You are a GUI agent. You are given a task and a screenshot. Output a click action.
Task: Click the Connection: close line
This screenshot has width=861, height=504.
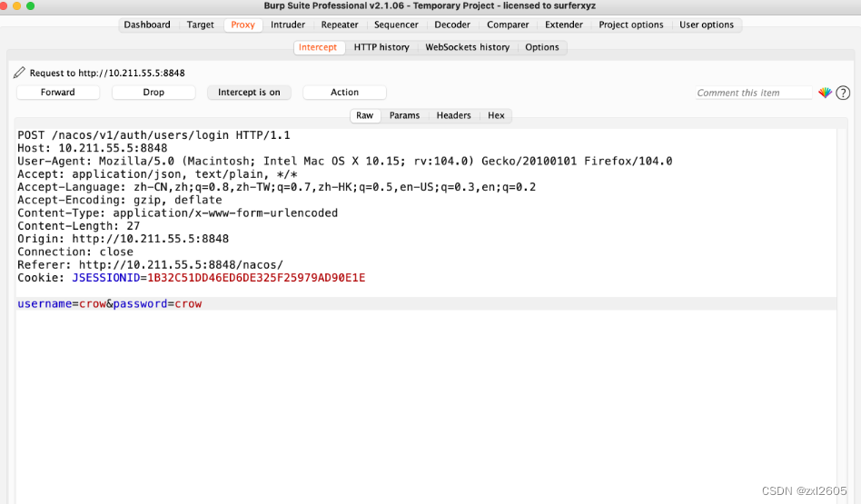[75, 252]
